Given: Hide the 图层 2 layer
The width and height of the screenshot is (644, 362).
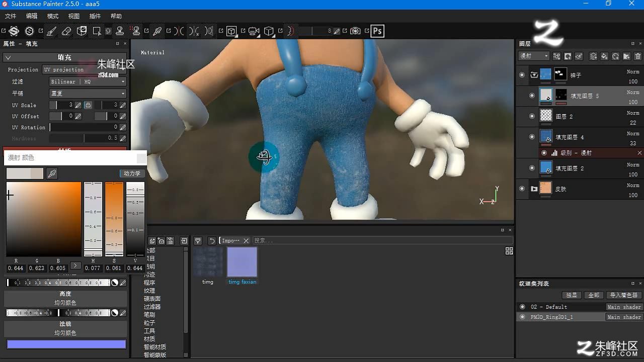Looking at the screenshot, I should click(x=532, y=116).
